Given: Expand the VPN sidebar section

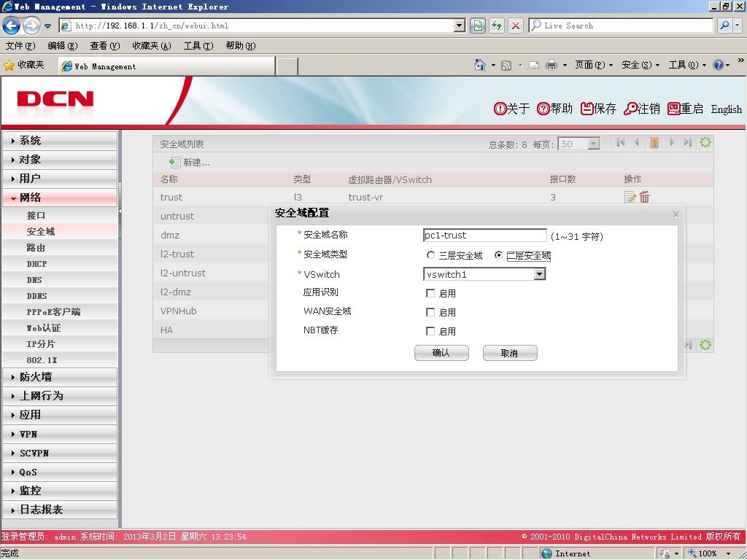Looking at the screenshot, I should pyautogui.click(x=60, y=435).
